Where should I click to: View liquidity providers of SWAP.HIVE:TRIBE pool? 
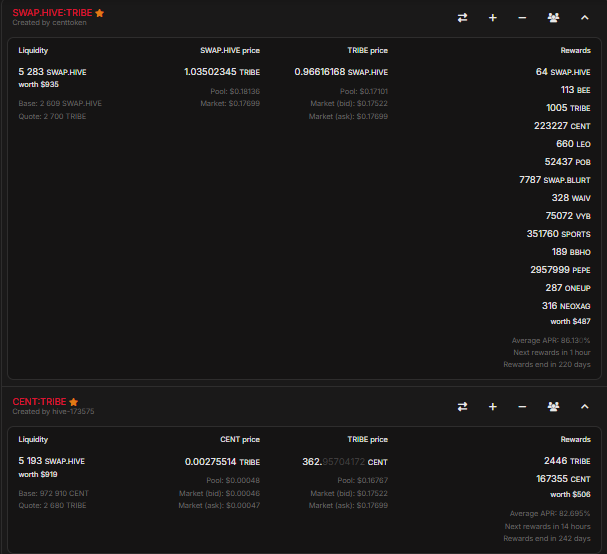553,18
